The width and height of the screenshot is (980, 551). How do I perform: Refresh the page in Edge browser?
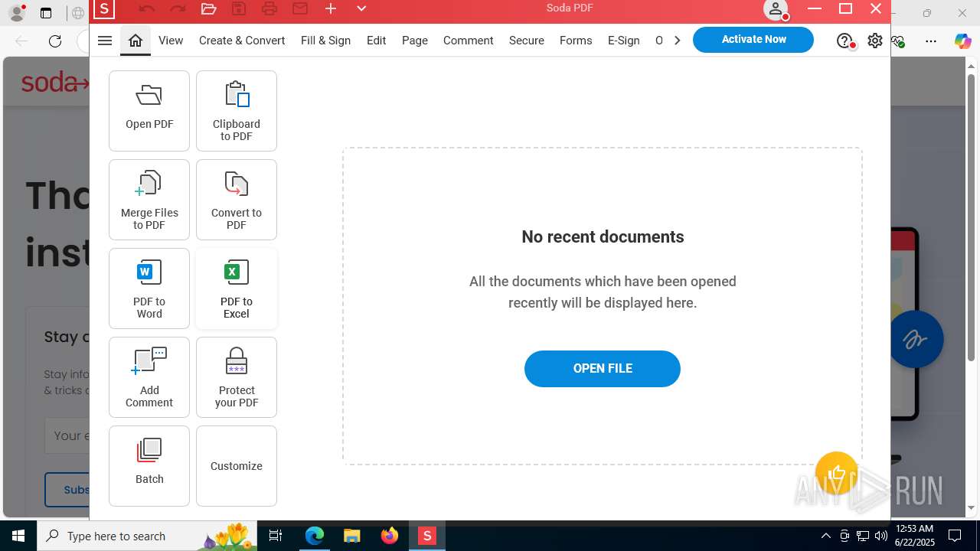point(55,41)
